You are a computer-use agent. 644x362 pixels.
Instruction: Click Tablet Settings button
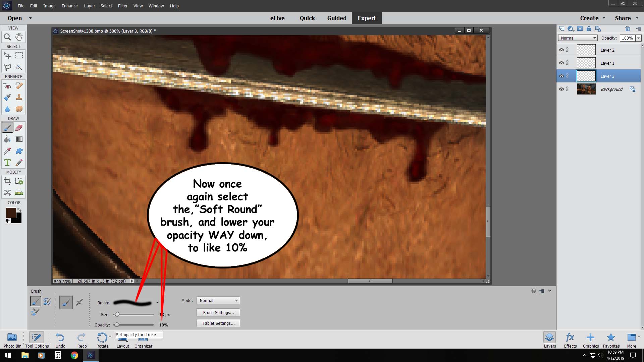218,323
